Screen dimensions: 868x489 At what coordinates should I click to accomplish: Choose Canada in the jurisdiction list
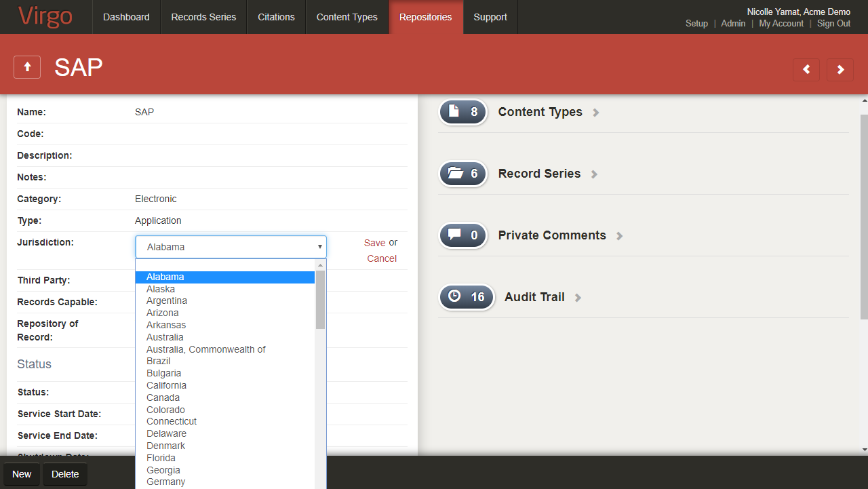tap(163, 397)
